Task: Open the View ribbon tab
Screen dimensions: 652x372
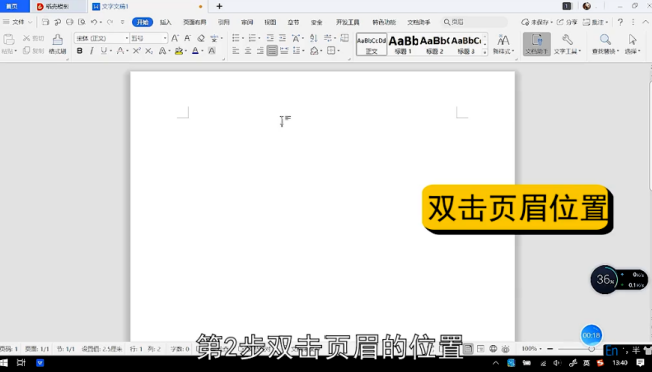Action: click(x=270, y=22)
